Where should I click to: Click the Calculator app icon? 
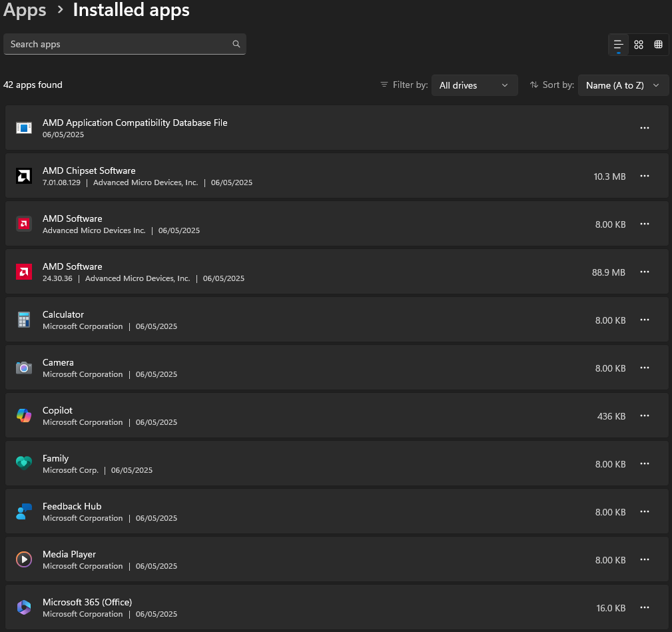(x=24, y=320)
